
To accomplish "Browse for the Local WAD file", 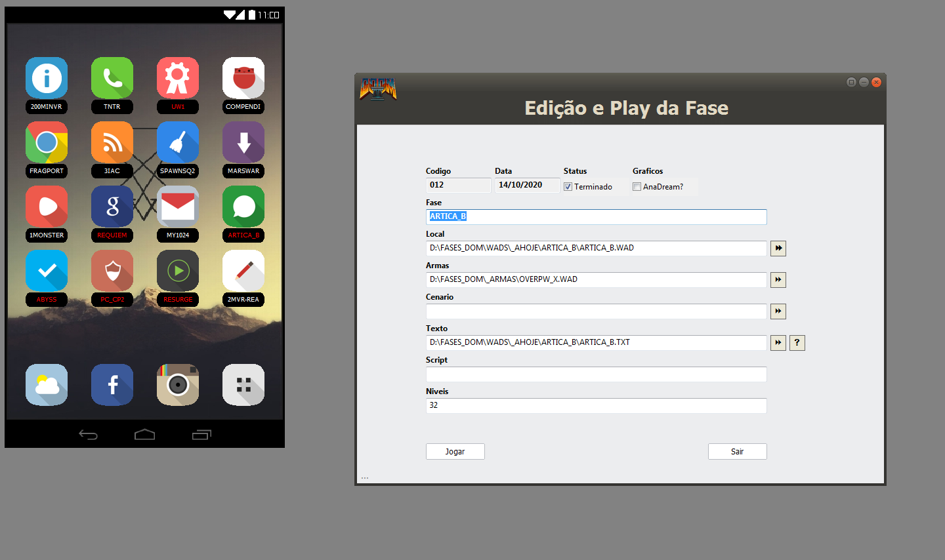I will (x=778, y=249).
